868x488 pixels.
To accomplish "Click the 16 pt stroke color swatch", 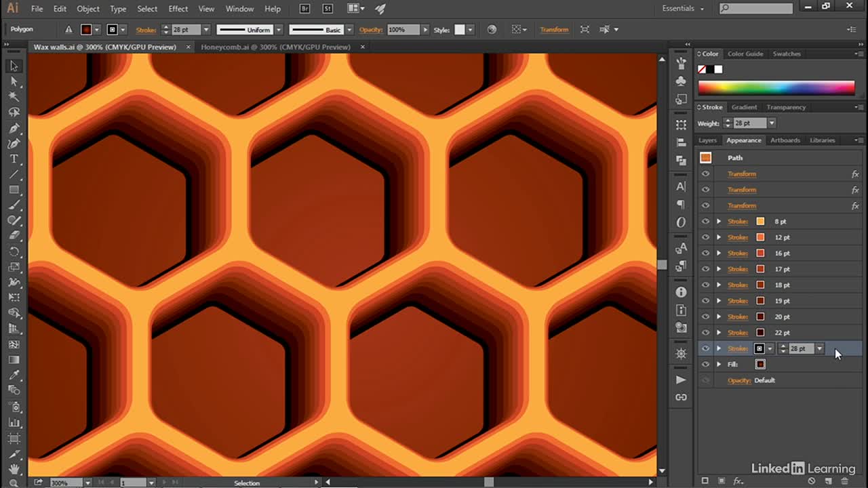I will [760, 253].
